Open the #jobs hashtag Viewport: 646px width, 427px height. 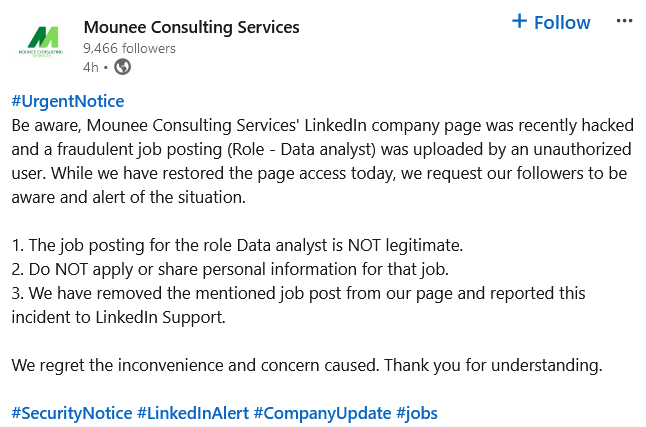click(x=417, y=413)
